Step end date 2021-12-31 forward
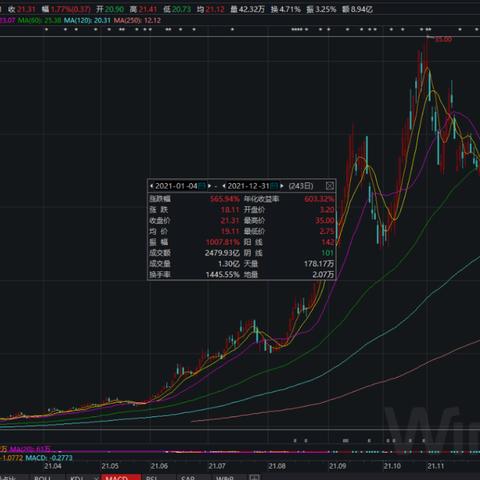Viewport: 480px width, 480px height. [x=282, y=186]
